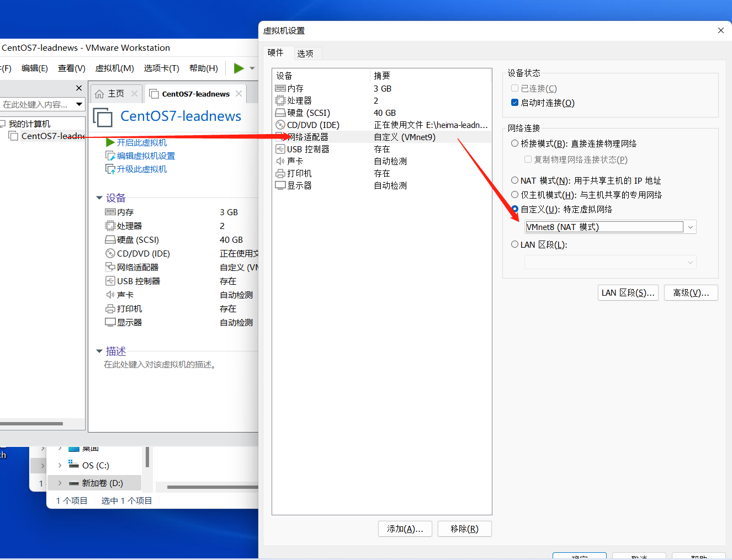
Task: Collapse the 设备 section in VMware summary
Action: 99,198
